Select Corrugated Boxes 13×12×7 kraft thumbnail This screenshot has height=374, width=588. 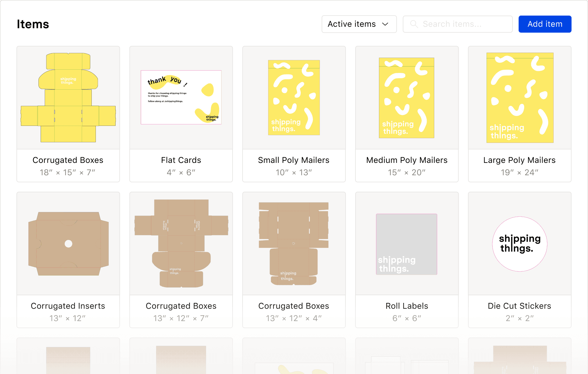pos(181,243)
